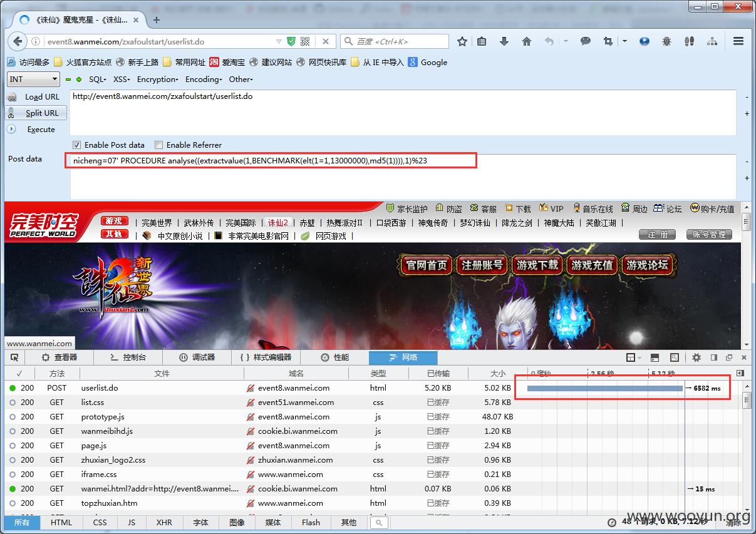The image size is (756, 534).
Task: Select the 诛仙2 game tab on page
Action: pos(278,222)
